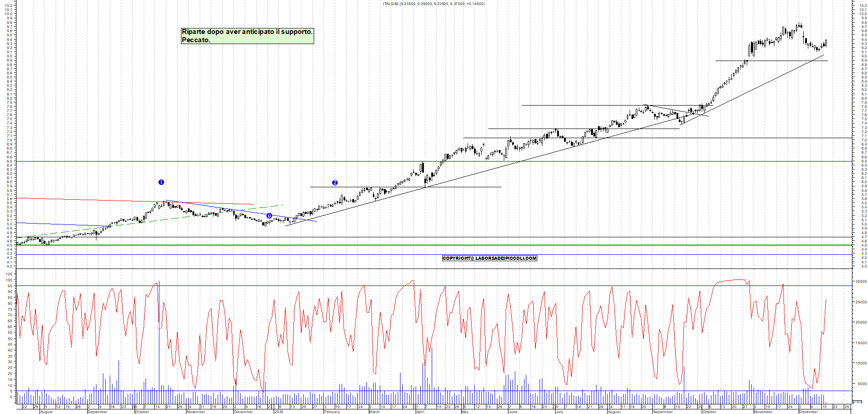Click the blue circled number 2 marker
The image size is (868, 414).
click(335, 183)
